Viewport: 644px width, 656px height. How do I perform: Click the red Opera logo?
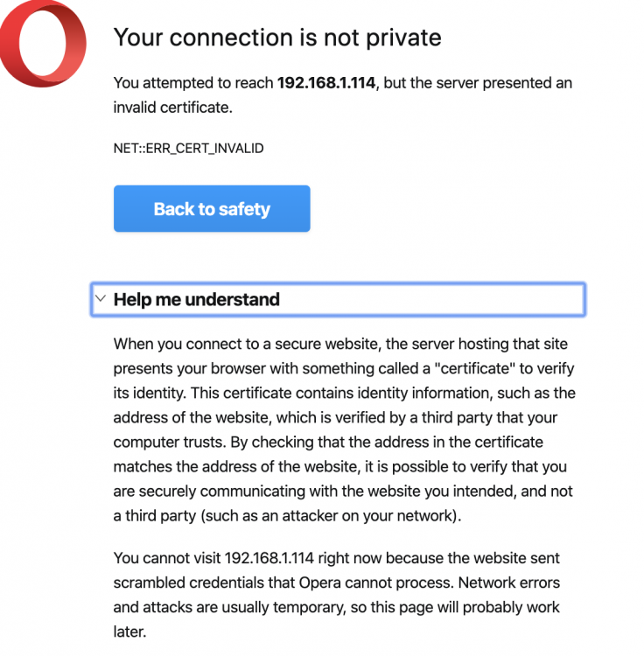pyautogui.click(x=43, y=44)
